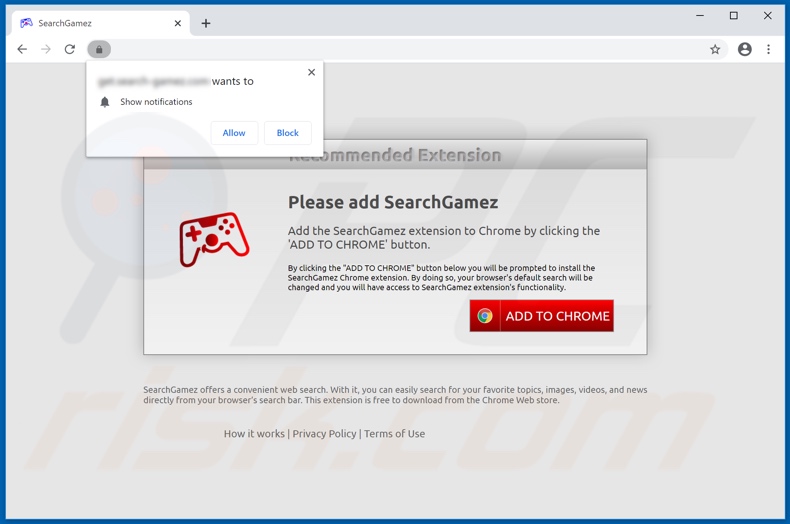
Task: Allow notifications in the popup
Action: [234, 133]
